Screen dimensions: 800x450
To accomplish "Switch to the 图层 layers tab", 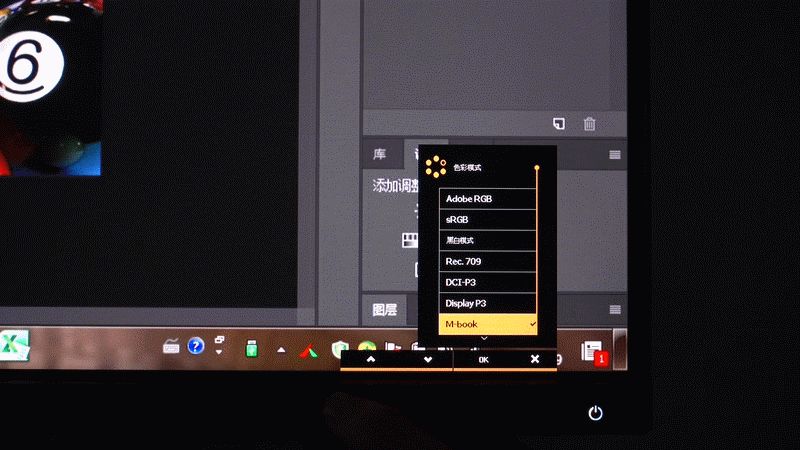I will 385,309.
